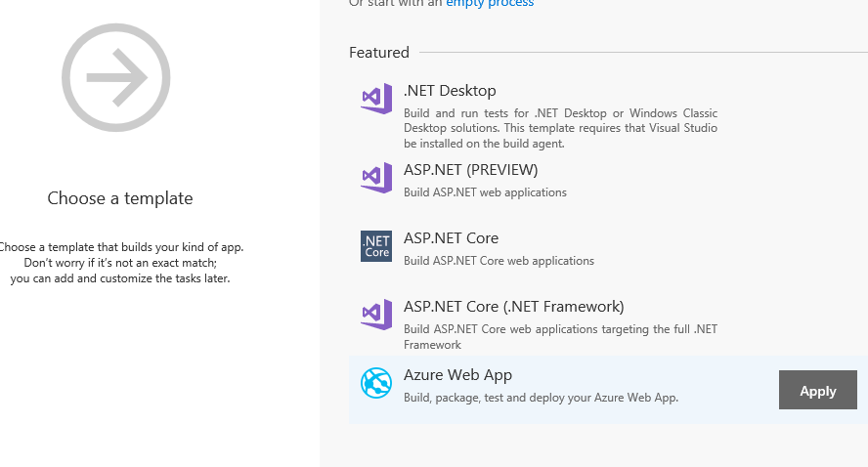Click the 'Build ASP.NET Core web applications' description
868x467 pixels.
(x=499, y=261)
